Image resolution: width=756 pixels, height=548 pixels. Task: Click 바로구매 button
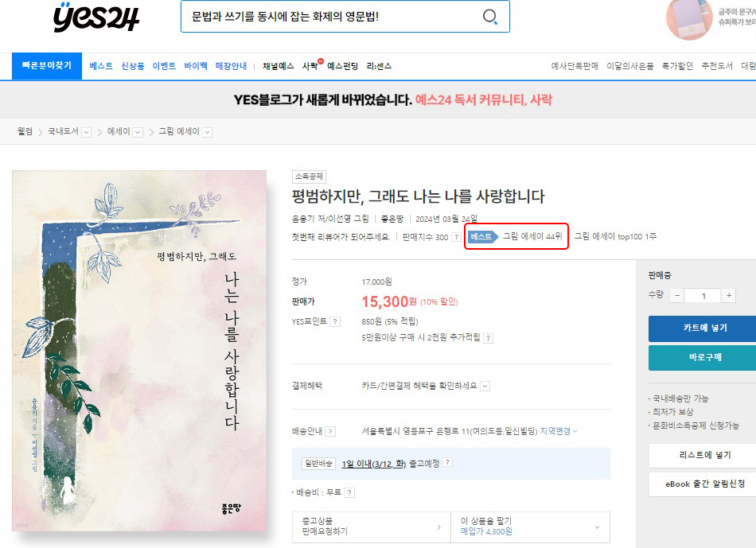704,357
